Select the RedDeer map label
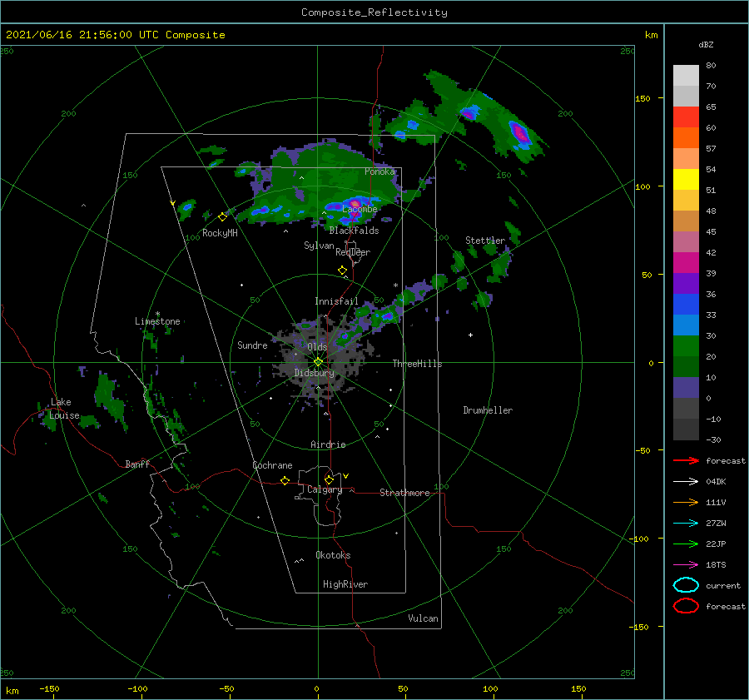The height and width of the screenshot is (700, 749). click(353, 252)
